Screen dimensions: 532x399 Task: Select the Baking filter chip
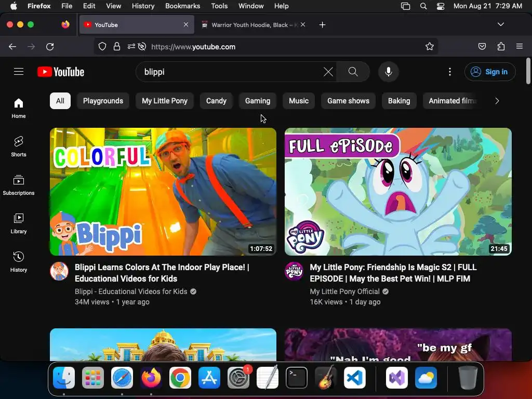point(399,101)
